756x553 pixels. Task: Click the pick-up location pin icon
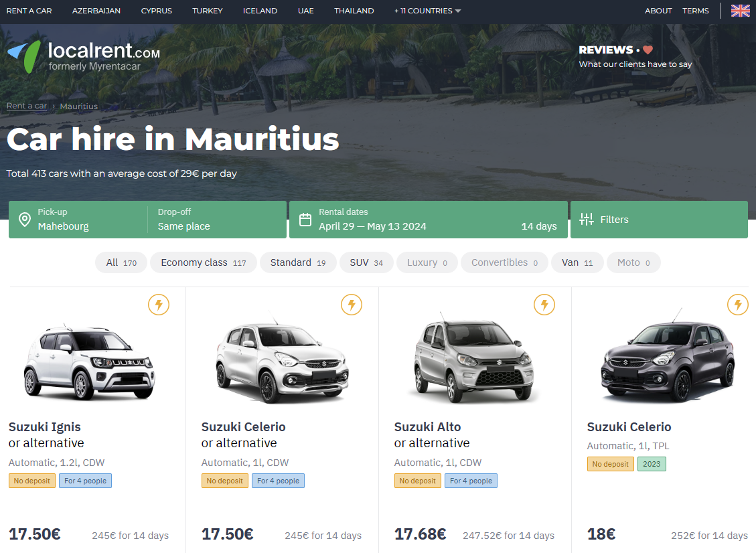coord(25,220)
